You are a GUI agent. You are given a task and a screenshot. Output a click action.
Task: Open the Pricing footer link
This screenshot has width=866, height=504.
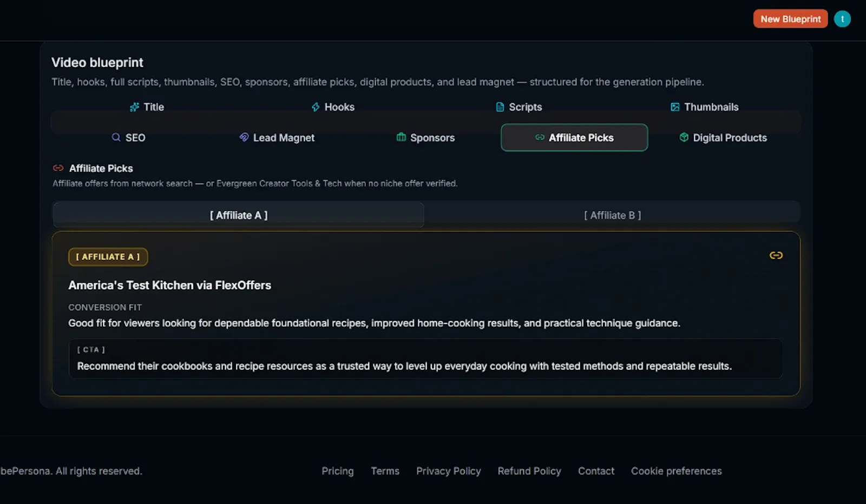point(338,471)
